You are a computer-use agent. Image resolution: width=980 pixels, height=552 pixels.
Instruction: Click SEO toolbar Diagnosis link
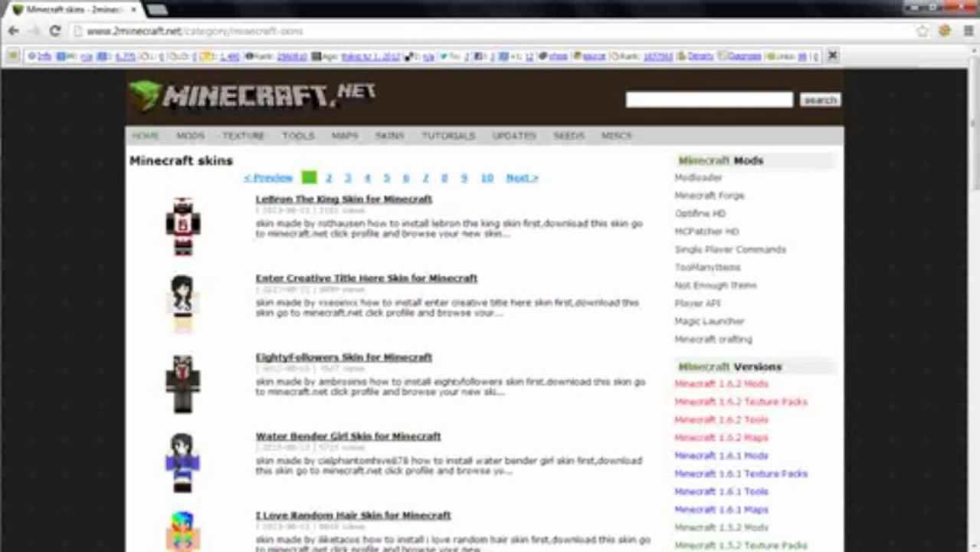(744, 56)
